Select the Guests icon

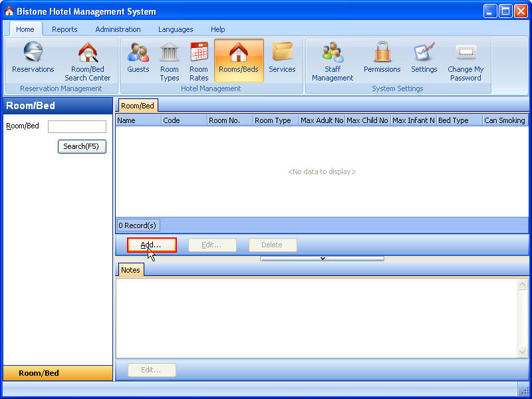click(x=138, y=60)
